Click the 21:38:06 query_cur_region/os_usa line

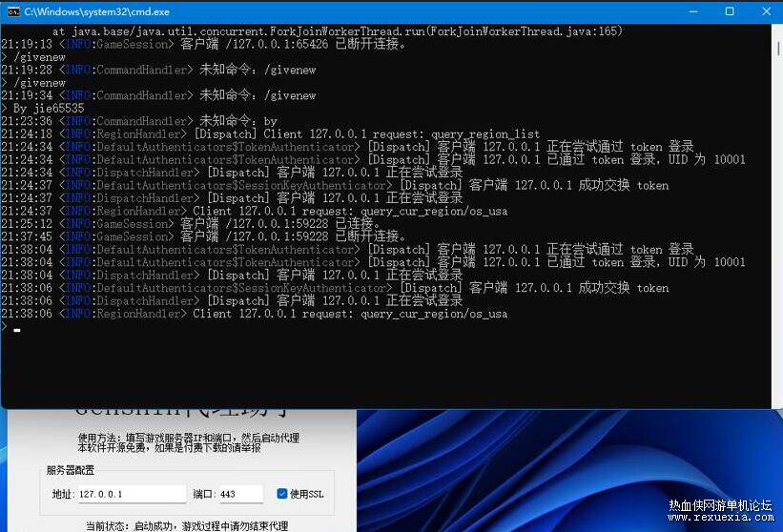point(255,314)
